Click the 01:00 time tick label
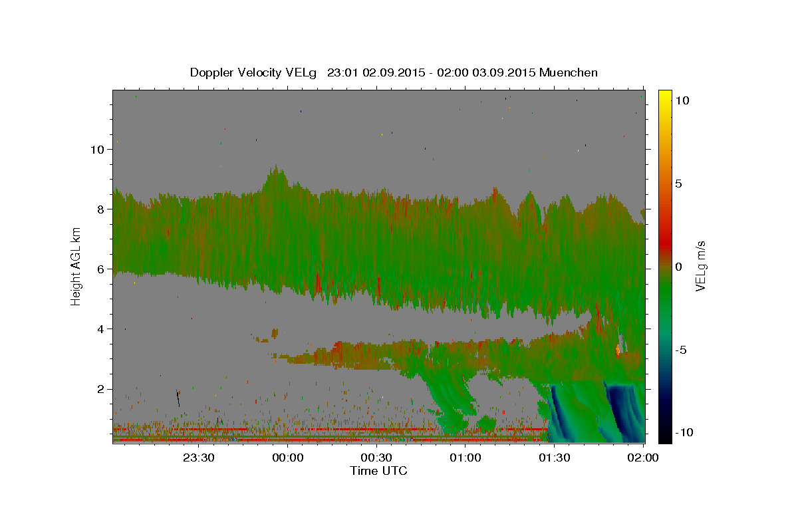The width and height of the screenshot is (798, 532). pyautogui.click(x=465, y=458)
